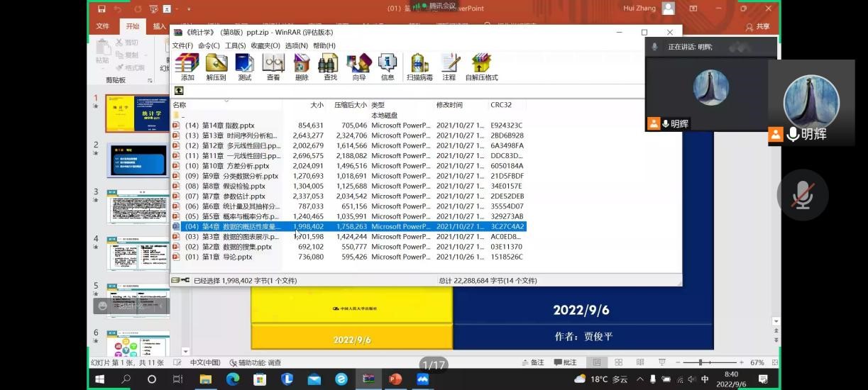Run the 测试 (Test) archive tool
Image resolution: width=868 pixels, height=390 pixels.
coord(245,67)
